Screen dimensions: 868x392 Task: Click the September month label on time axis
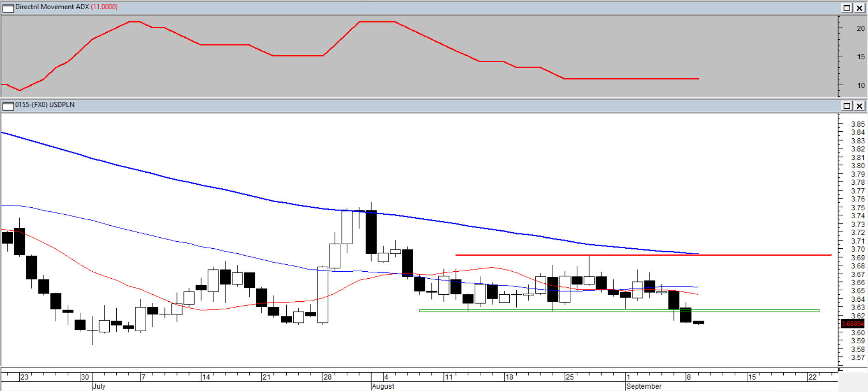pyautogui.click(x=644, y=386)
